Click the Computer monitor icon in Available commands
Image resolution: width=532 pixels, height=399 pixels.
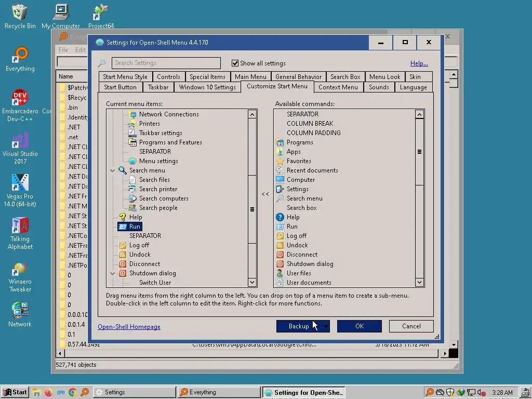coord(280,180)
